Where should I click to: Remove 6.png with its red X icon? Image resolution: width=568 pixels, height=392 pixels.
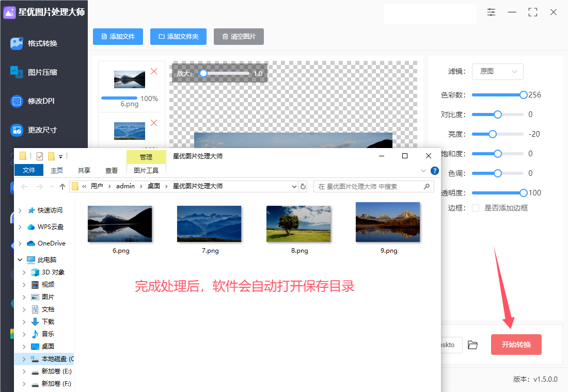(x=154, y=71)
